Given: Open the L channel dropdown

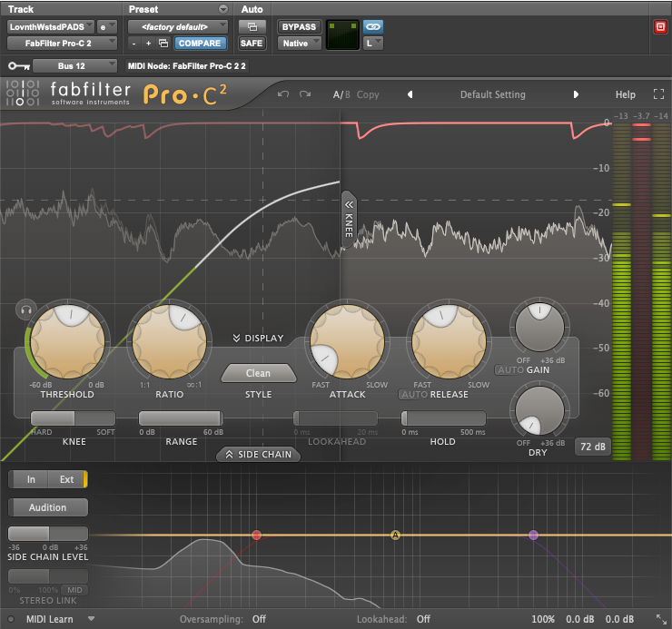Looking at the screenshot, I should coord(373,44).
